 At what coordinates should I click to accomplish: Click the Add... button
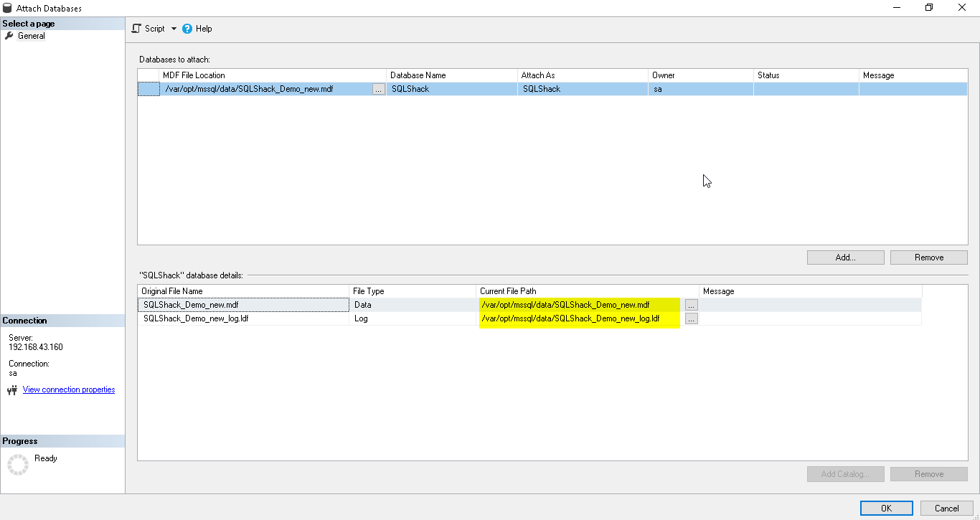[x=845, y=257]
